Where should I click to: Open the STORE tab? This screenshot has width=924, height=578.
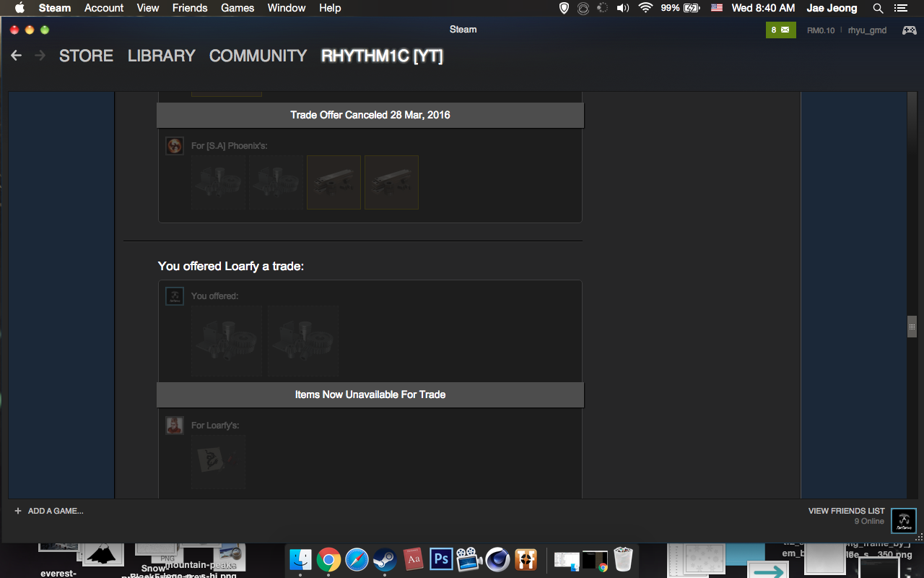(x=86, y=56)
